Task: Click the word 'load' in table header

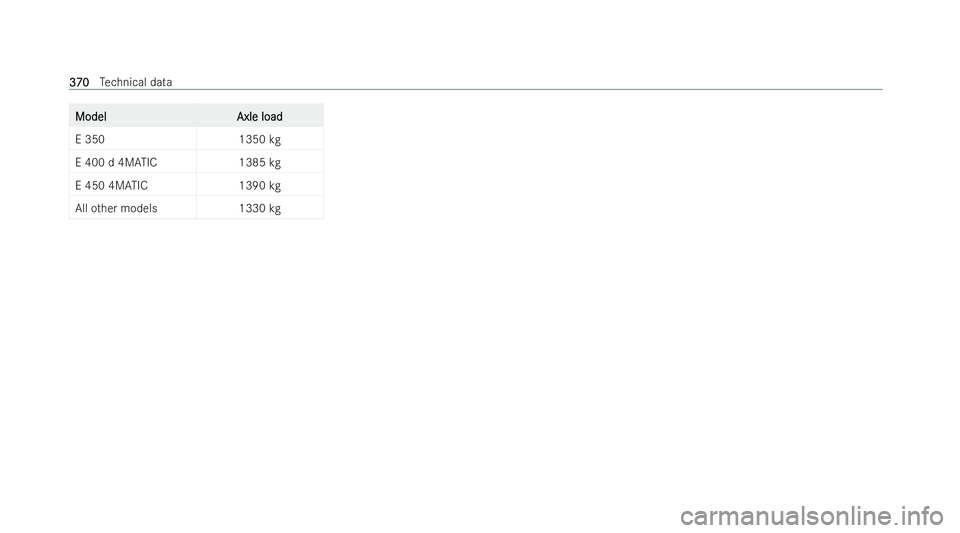Action: pos(272,116)
